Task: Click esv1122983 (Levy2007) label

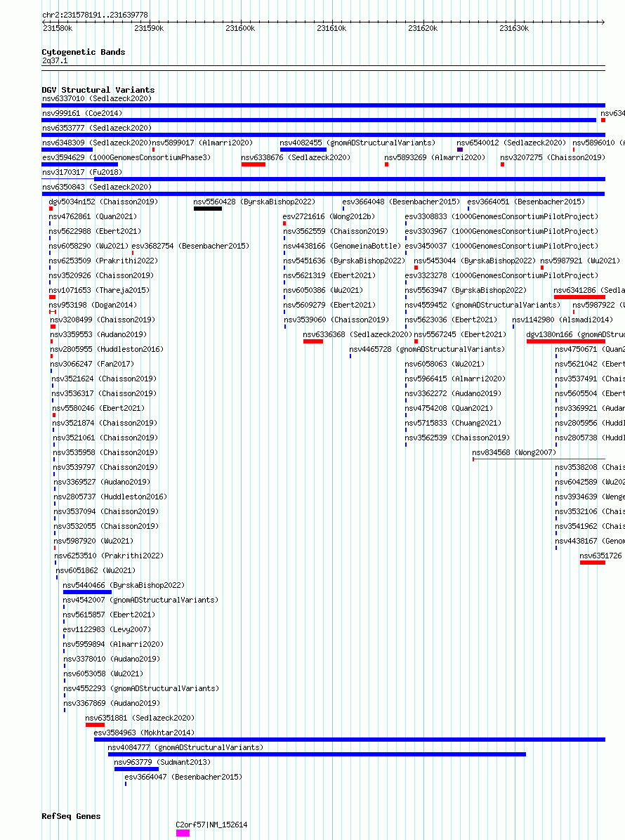Action: (x=107, y=629)
